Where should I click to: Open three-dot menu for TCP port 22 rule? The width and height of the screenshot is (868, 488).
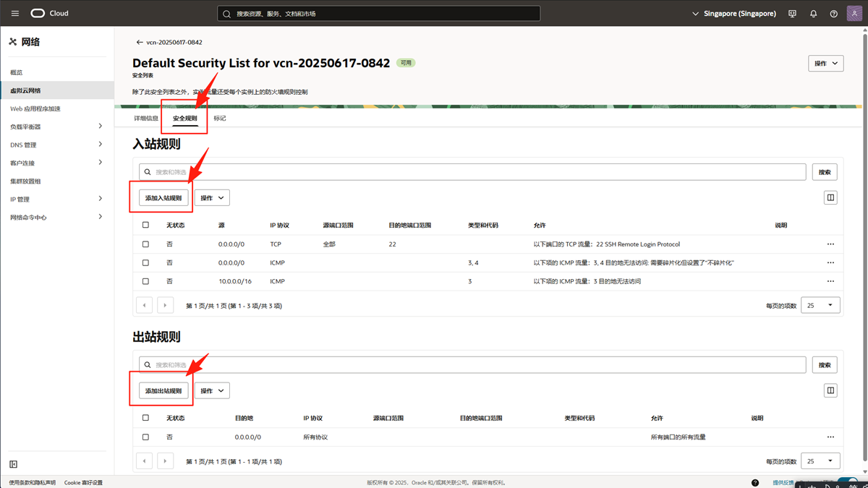click(830, 244)
